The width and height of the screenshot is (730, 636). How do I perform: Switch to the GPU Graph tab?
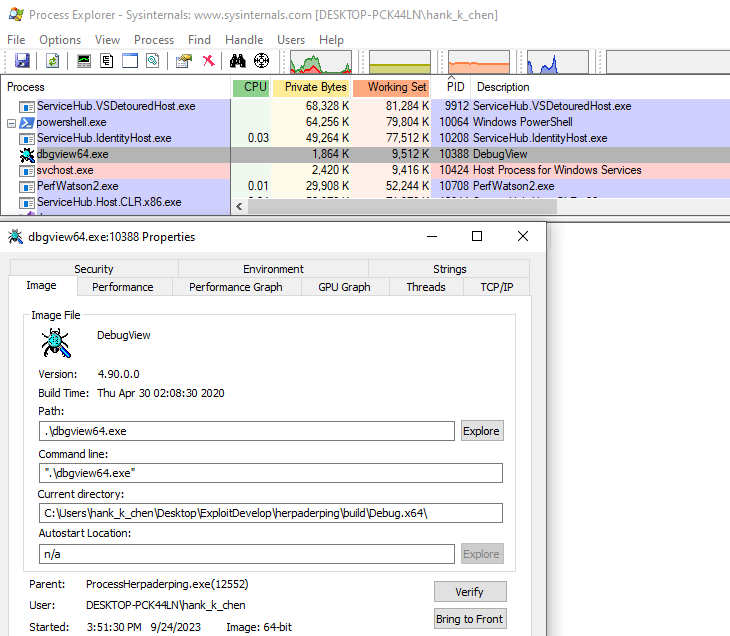tap(344, 287)
